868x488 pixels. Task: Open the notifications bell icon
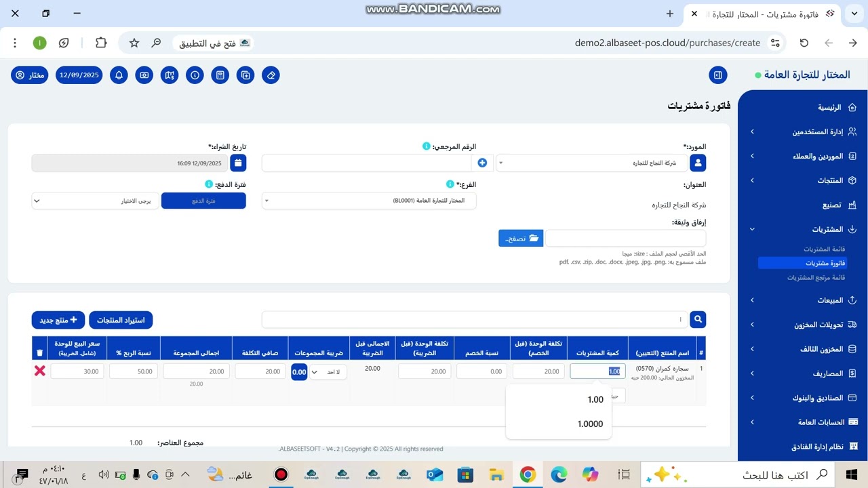point(119,75)
